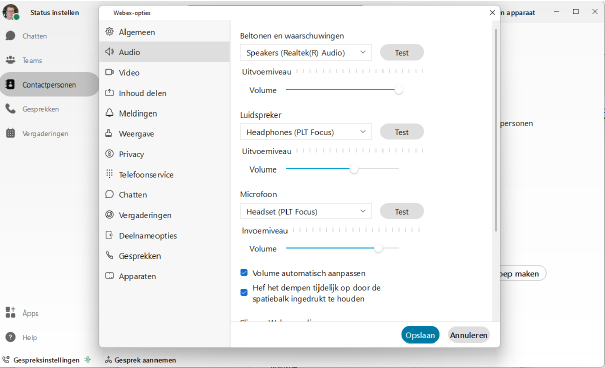
Task: Save settings with the Opslaan button
Action: pyautogui.click(x=420, y=335)
